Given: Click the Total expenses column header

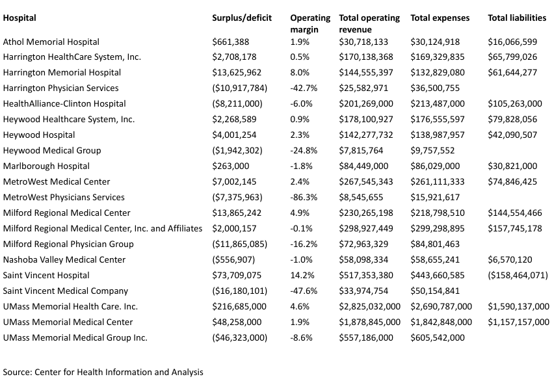Looking at the screenshot, I should coord(440,18).
